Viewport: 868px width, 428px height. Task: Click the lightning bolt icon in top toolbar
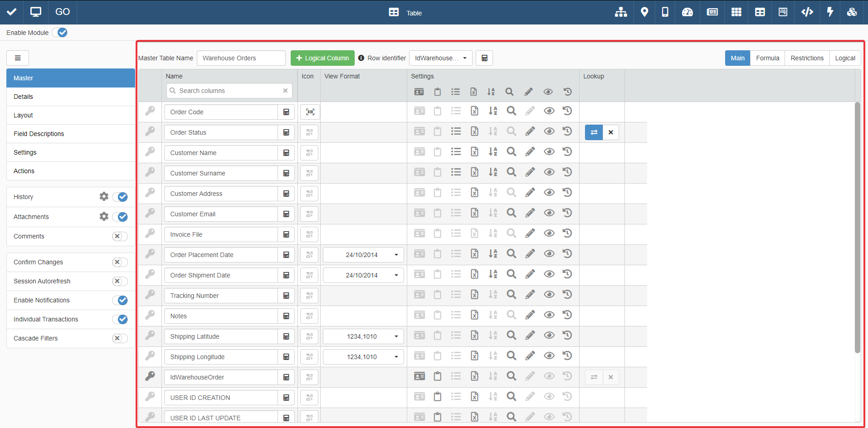click(830, 12)
